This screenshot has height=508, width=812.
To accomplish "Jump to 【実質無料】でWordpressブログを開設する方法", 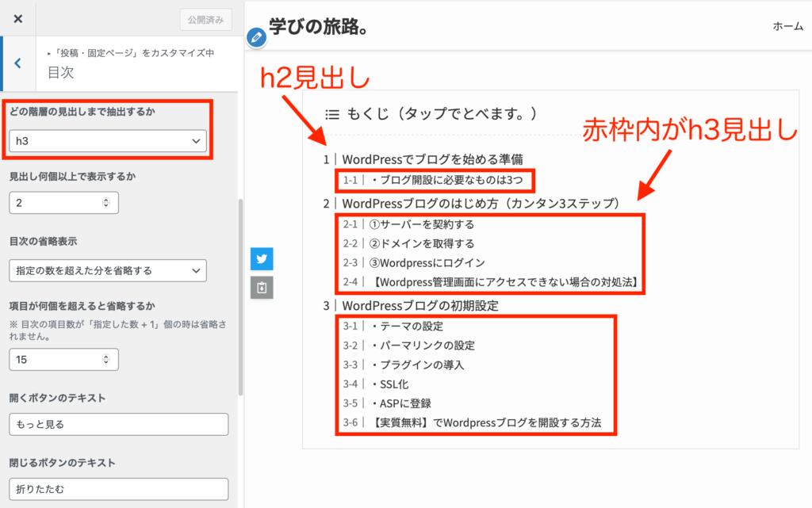I will pyautogui.click(x=486, y=422).
